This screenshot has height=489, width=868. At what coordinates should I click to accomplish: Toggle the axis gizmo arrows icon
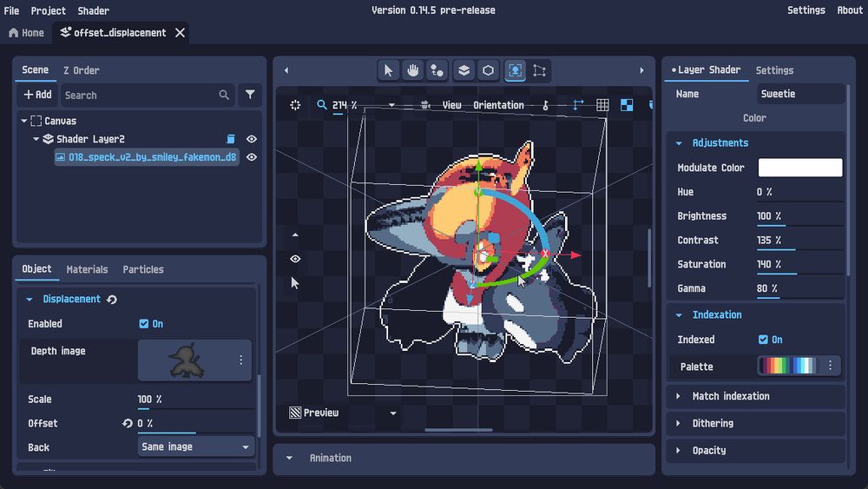578,105
